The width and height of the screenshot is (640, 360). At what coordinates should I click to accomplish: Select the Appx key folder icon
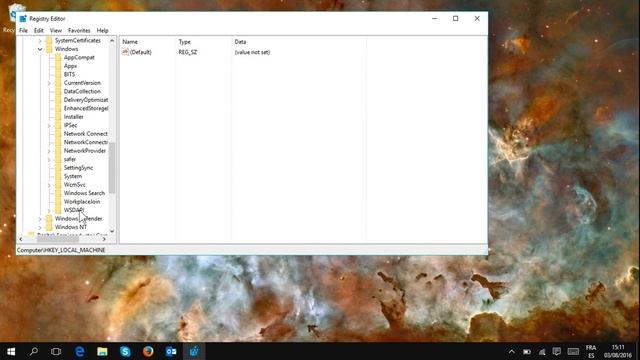pyautogui.click(x=58, y=66)
